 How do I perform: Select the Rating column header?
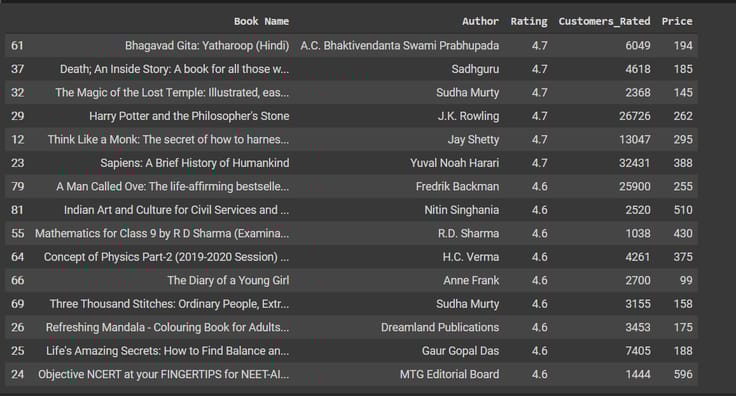click(x=529, y=21)
